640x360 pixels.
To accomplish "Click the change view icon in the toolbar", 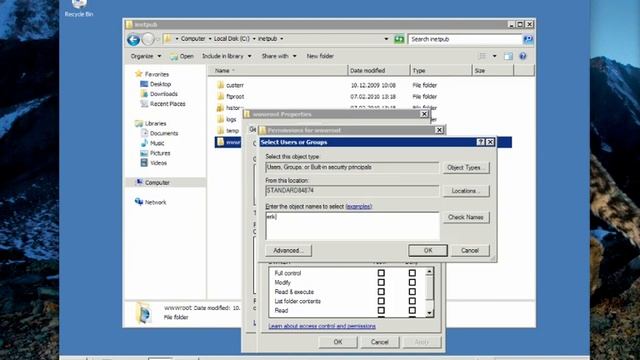I will click(x=482, y=56).
